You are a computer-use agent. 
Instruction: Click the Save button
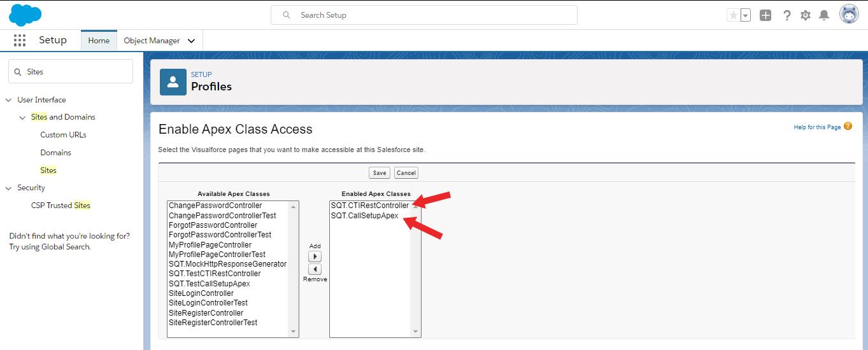click(x=380, y=172)
